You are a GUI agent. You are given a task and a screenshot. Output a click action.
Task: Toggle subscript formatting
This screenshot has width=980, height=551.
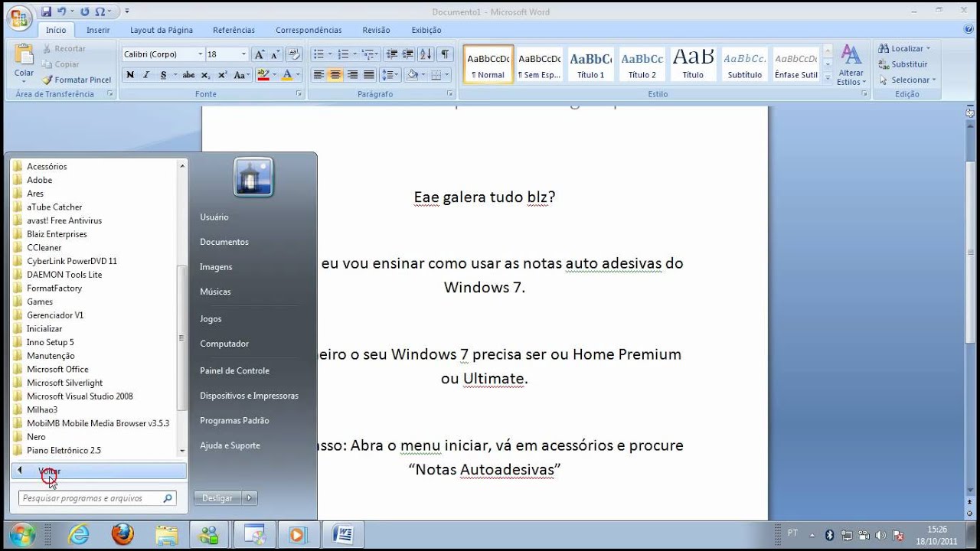point(205,75)
